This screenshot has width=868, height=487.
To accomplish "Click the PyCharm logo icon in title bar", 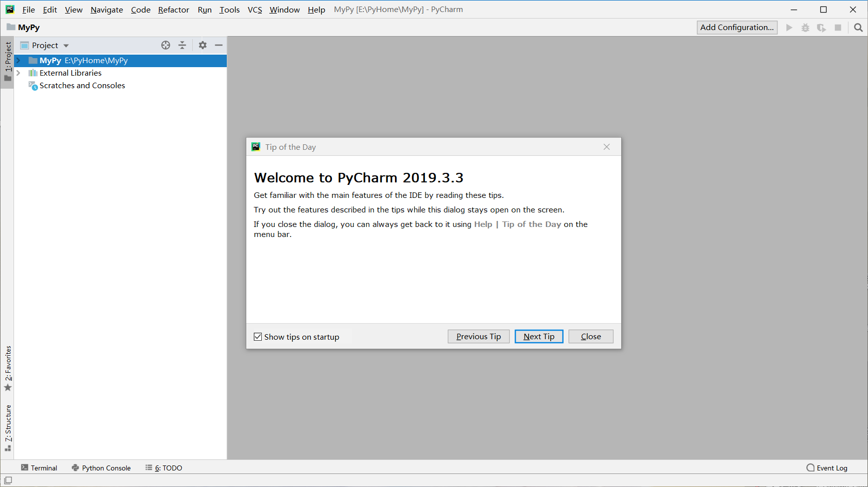I will point(10,9).
